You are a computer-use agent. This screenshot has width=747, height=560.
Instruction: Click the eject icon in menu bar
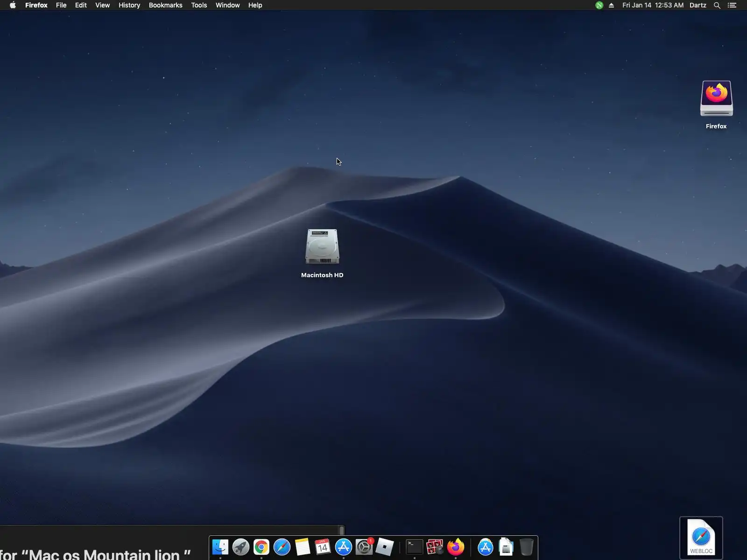(611, 5)
